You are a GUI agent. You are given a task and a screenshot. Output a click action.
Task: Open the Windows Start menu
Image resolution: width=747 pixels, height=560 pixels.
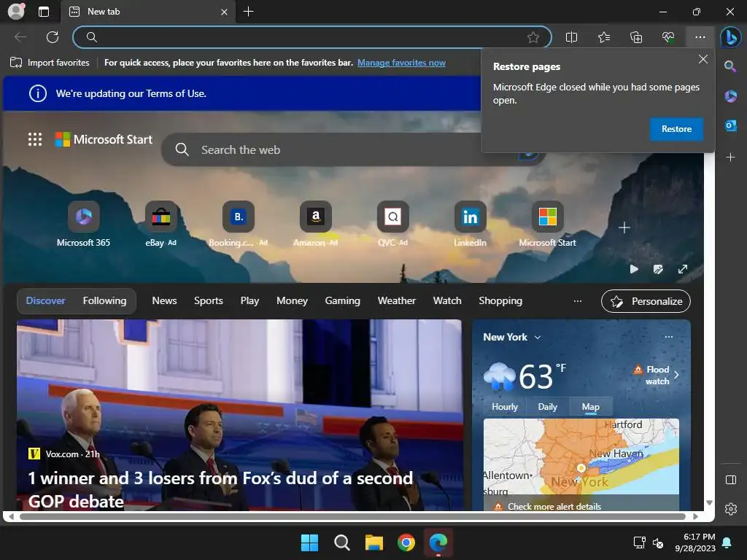pyautogui.click(x=309, y=542)
